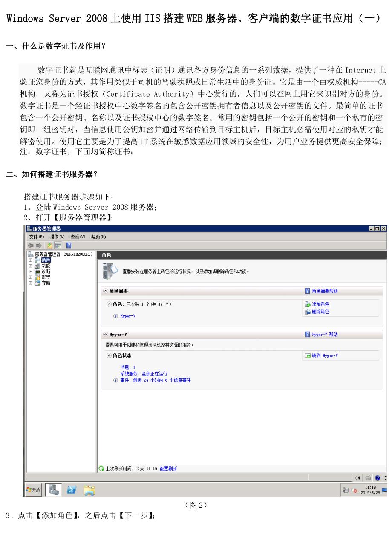Click the 添加角色 icon
The image size is (392, 555).
click(x=308, y=304)
